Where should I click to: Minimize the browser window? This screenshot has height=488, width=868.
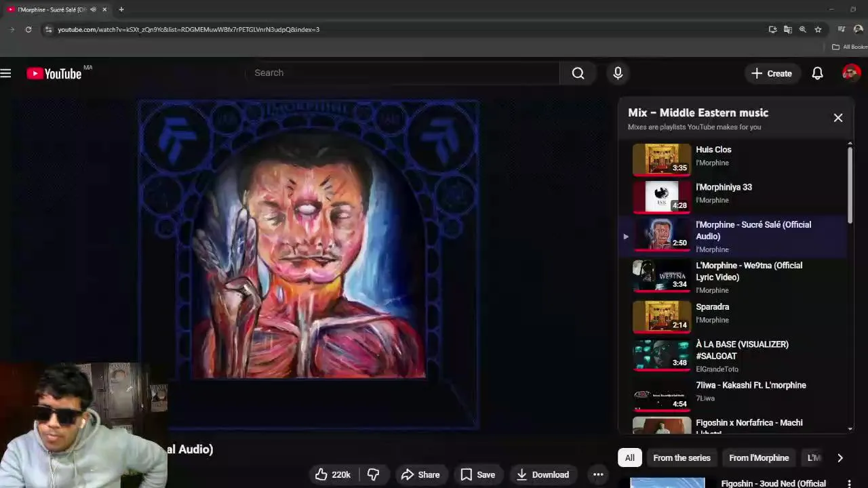pyautogui.click(x=831, y=9)
